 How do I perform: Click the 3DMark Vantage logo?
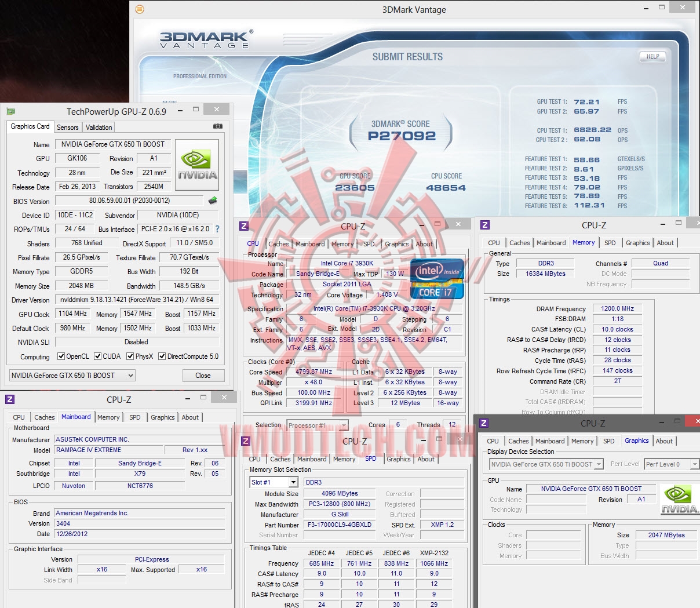[206, 39]
